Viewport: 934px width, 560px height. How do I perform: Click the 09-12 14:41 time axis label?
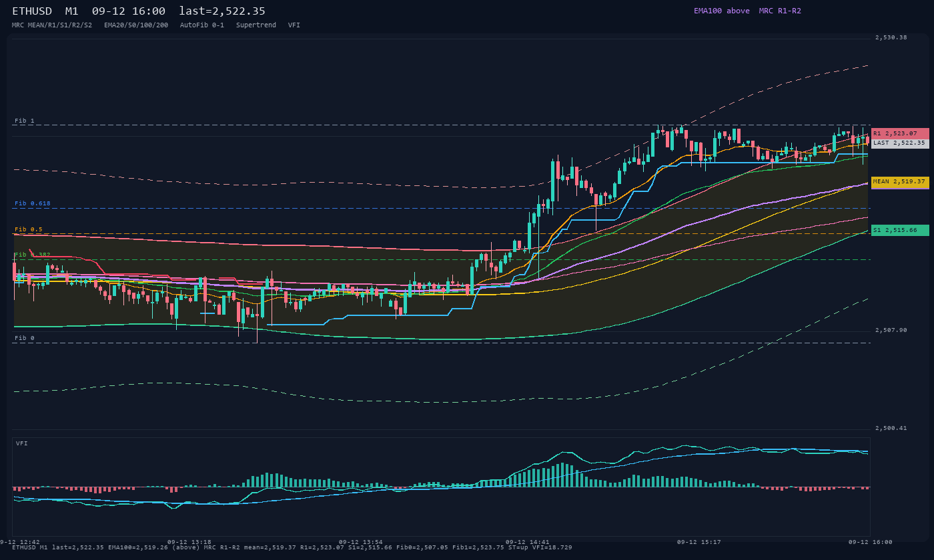point(528,542)
